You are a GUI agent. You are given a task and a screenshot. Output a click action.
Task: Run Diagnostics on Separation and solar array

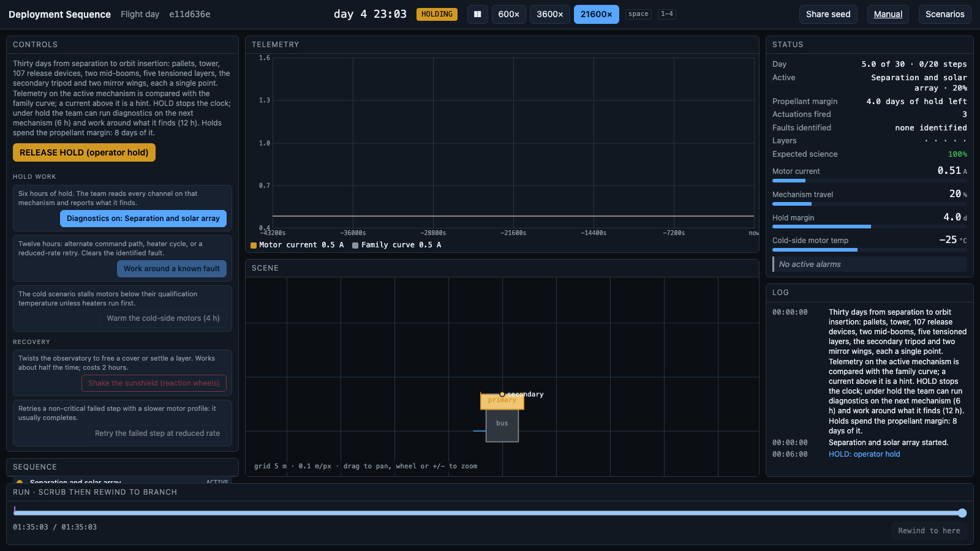143,219
